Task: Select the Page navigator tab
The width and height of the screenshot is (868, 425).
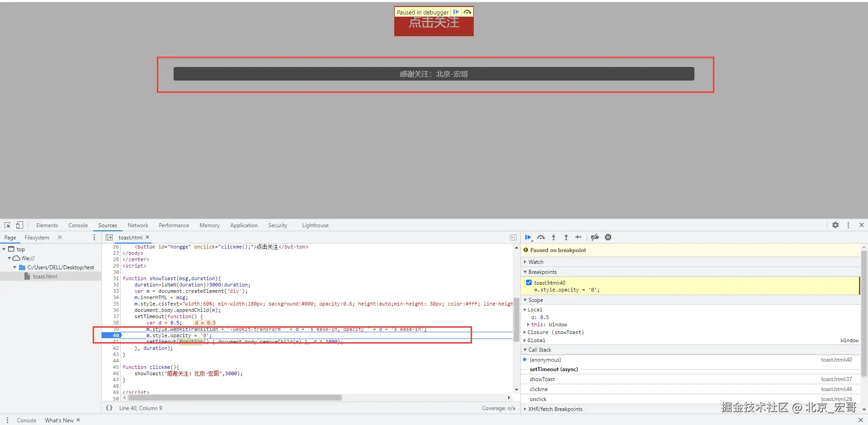Action: point(10,237)
